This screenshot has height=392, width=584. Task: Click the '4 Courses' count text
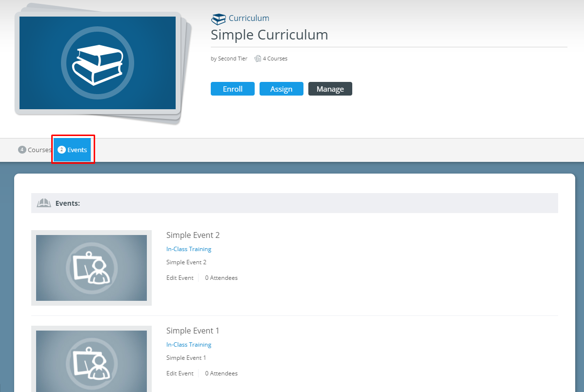click(x=275, y=59)
